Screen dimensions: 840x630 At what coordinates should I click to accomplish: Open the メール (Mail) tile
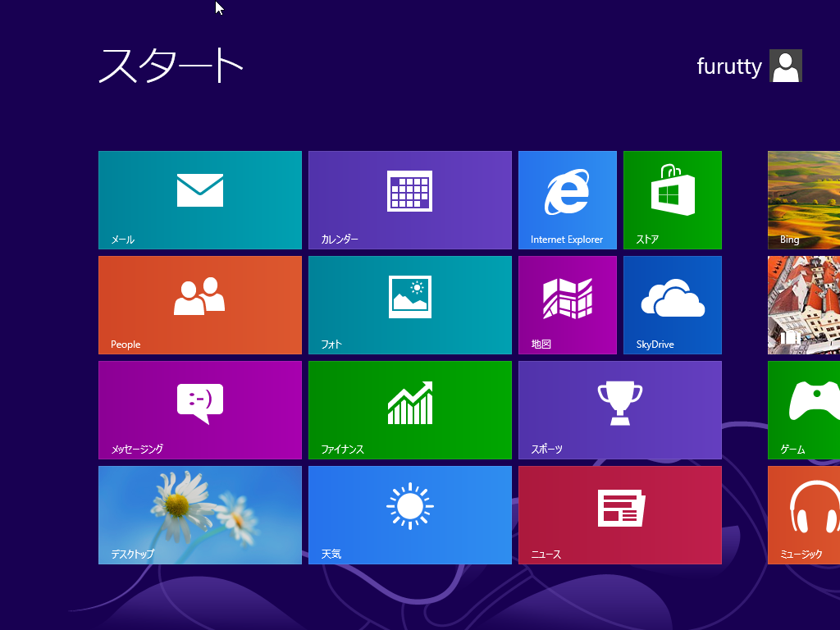coord(200,200)
